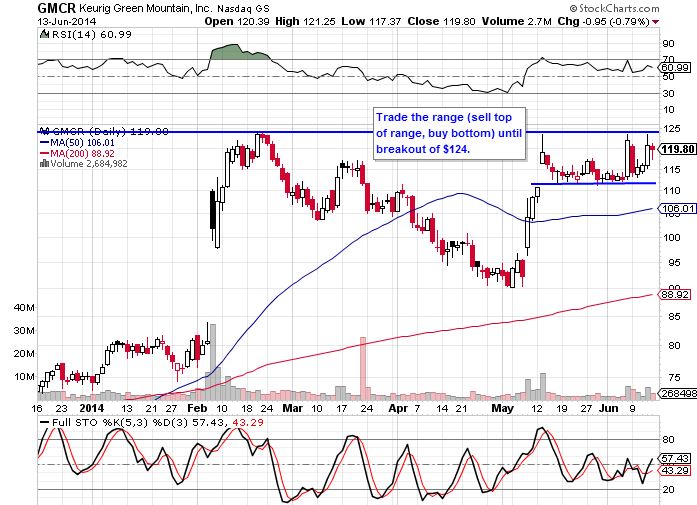
Task: Click the candlestick icon before GMCR (Daily)
Action: click(x=44, y=131)
